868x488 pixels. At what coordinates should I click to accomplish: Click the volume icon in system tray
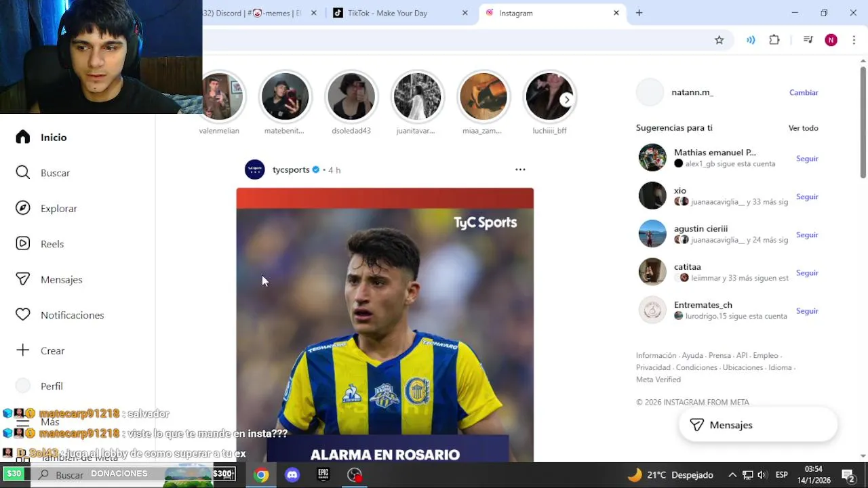coord(762,475)
